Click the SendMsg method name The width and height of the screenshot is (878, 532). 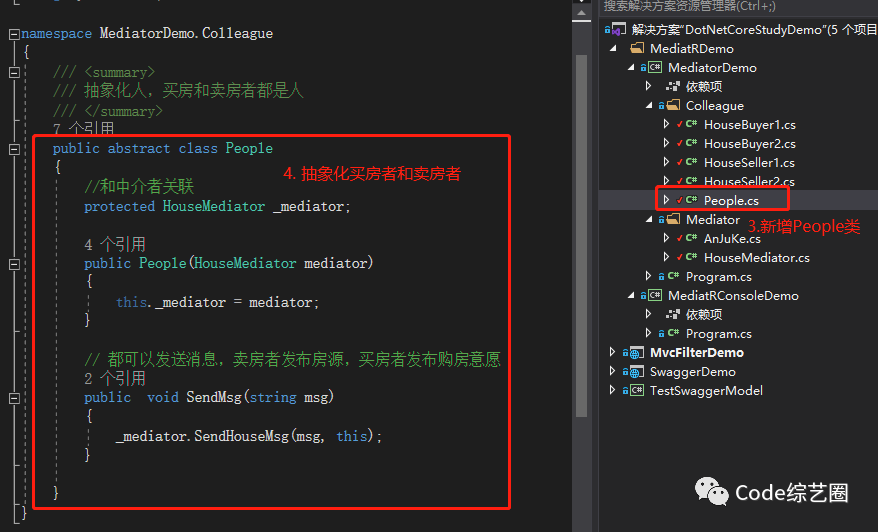coord(214,397)
